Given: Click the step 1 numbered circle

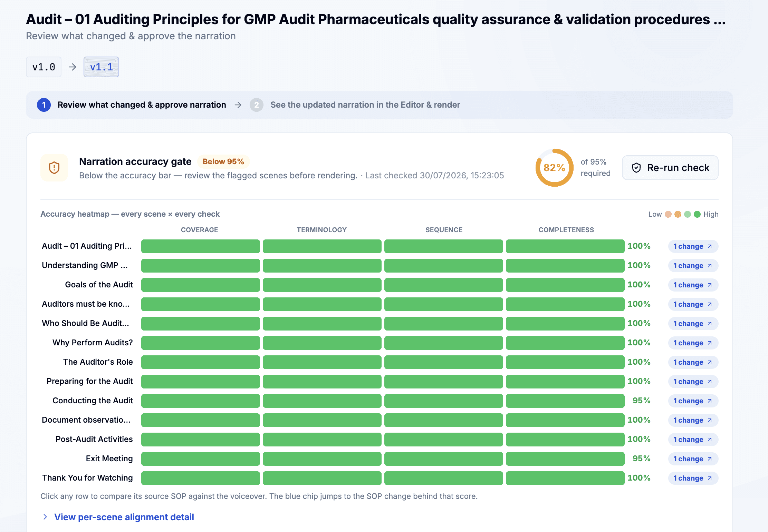Looking at the screenshot, I should coord(44,105).
